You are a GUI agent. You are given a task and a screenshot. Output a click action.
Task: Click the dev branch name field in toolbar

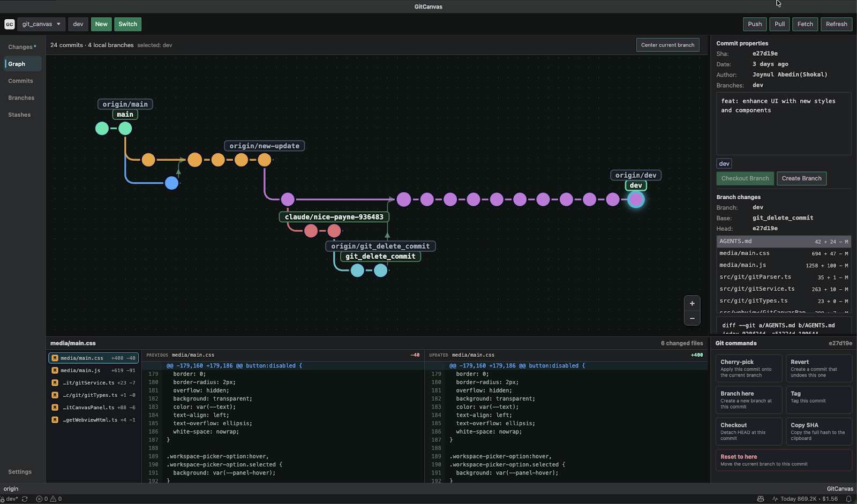tap(78, 24)
